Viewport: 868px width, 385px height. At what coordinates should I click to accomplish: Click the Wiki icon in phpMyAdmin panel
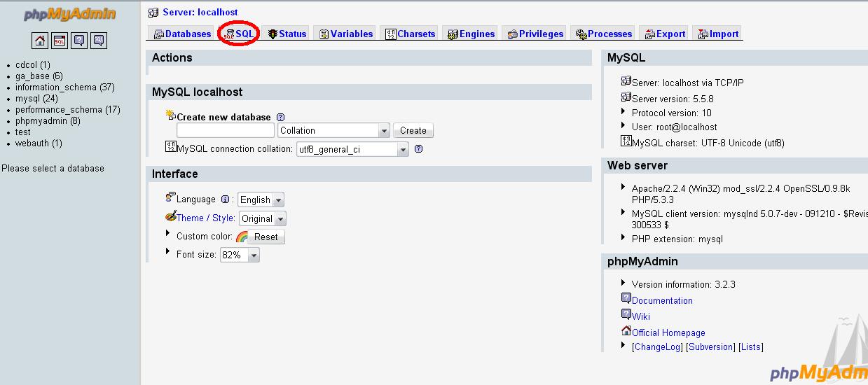[x=626, y=315]
